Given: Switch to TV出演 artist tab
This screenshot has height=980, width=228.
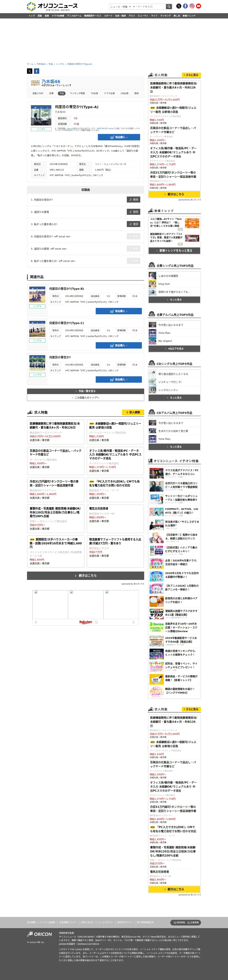Looking at the screenshot, I should (94, 93).
